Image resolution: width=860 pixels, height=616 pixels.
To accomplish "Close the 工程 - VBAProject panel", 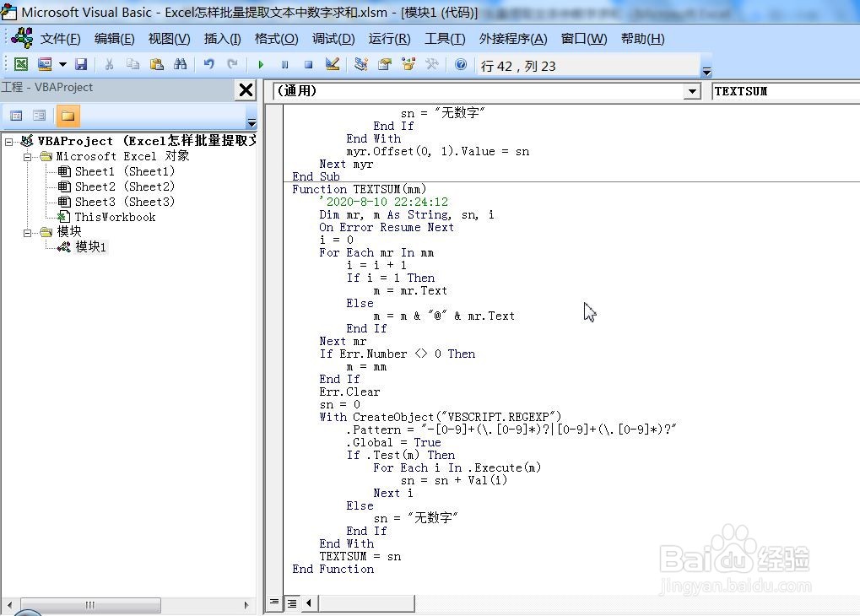I will [246, 89].
